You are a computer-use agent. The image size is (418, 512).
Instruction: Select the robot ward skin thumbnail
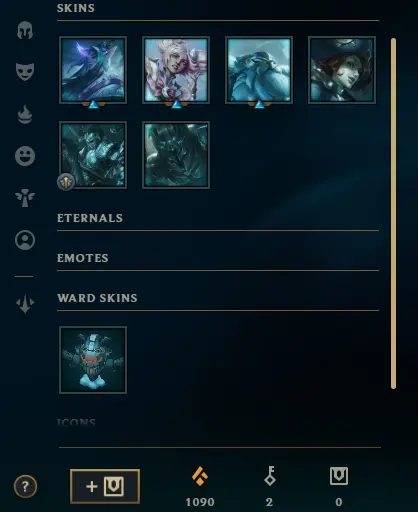[x=93, y=360]
